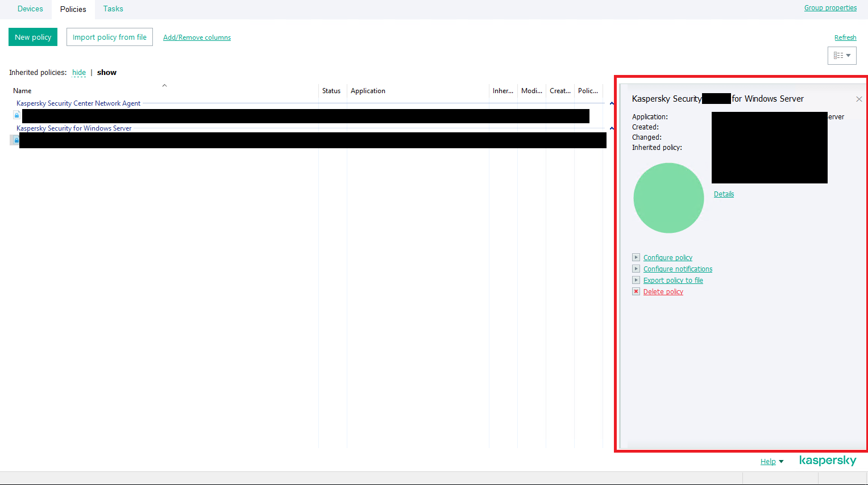Refresh the policies list
This screenshot has width=868, height=485.
click(x=845, y=37)
